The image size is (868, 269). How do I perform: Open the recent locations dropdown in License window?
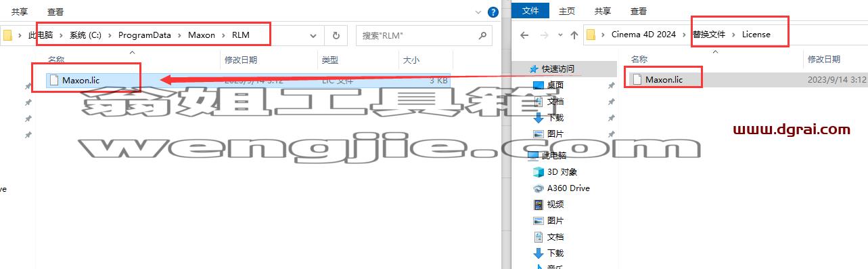click(x=559, y=35)
